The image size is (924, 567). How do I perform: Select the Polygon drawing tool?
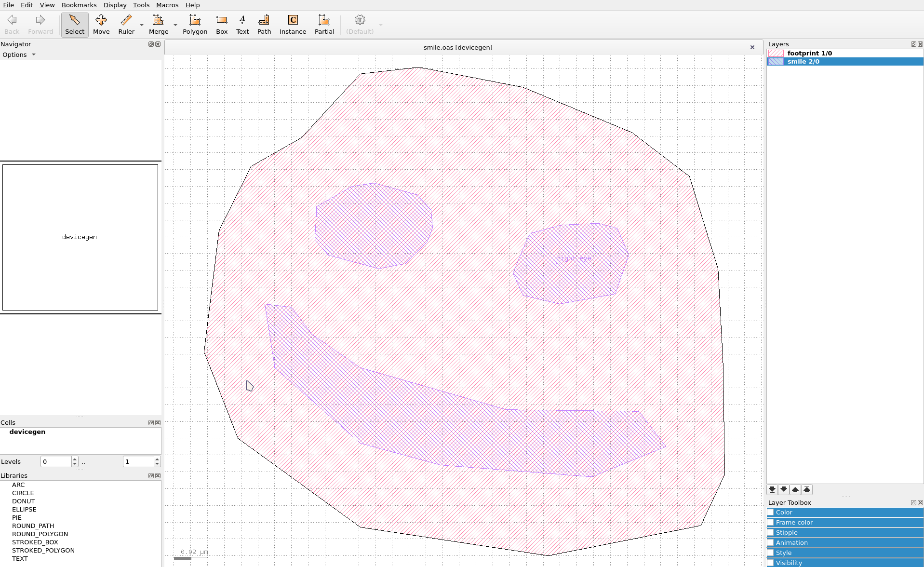(x=194, y=24)
